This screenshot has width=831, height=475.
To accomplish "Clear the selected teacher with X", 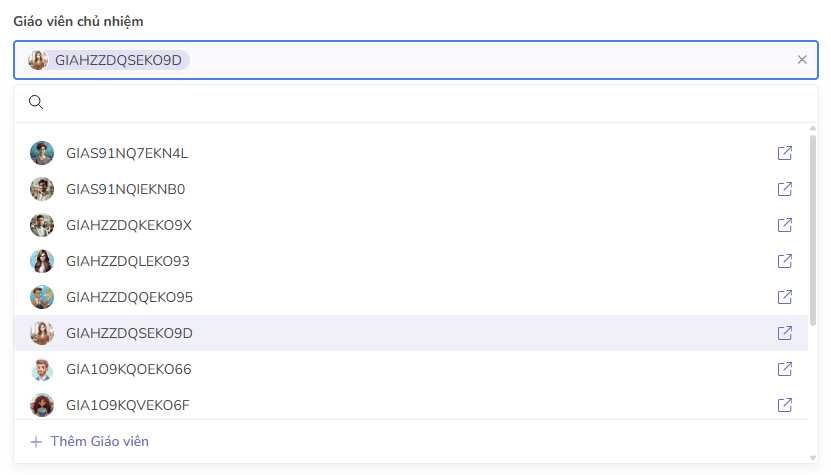I will click(x=802, y=60).
